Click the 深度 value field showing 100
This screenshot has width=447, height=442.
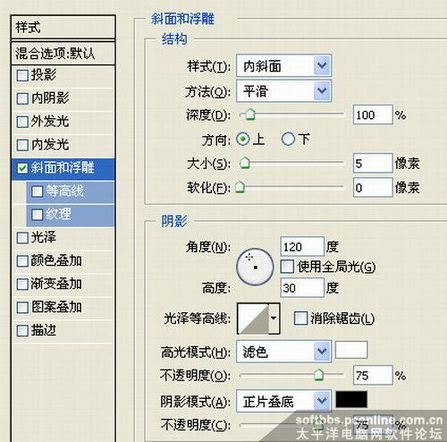click(x=373, y=115)
